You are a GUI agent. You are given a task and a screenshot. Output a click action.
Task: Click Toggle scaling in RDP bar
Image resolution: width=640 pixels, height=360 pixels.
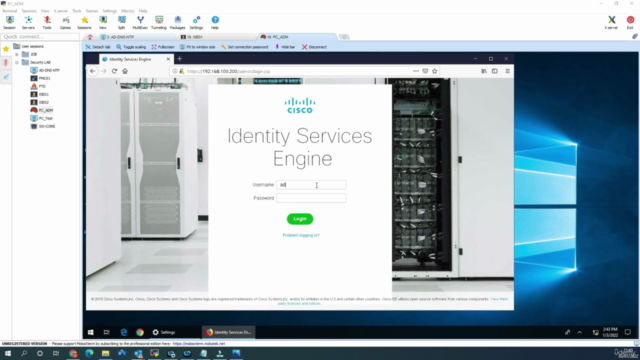tap(131, 47)
